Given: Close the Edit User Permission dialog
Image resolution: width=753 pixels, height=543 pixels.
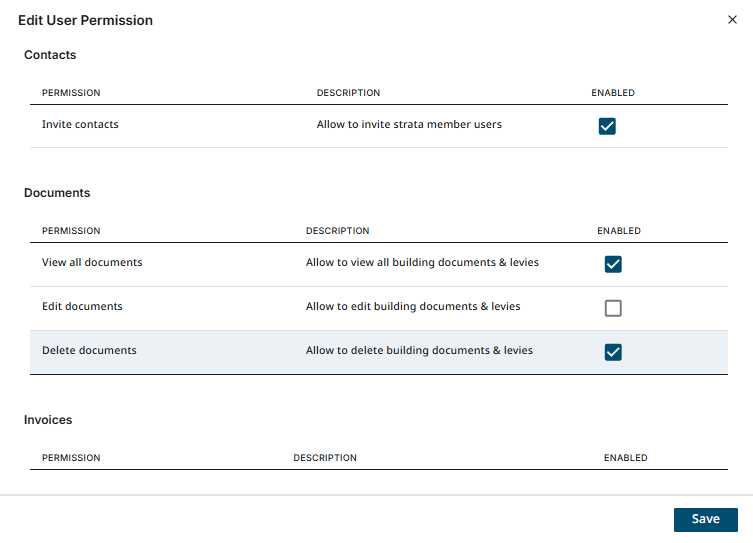Looking at the screenshot, I should point(732,20).
